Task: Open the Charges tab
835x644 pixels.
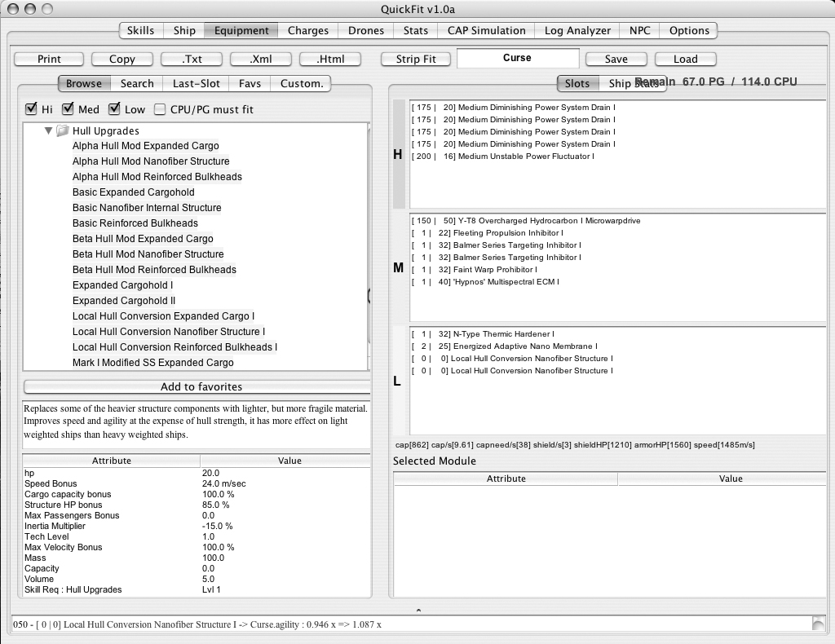Action: tap(307, 30)
